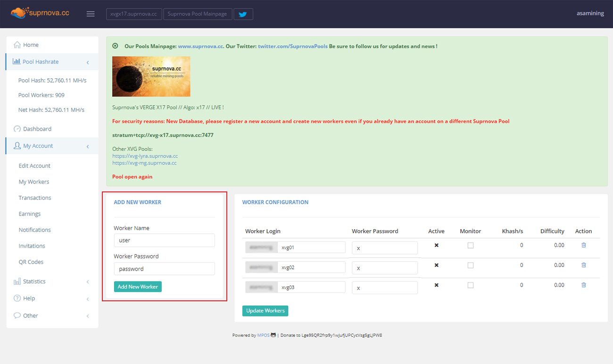
Task: Click the Home house icon
Action: [x=17, y=45]
